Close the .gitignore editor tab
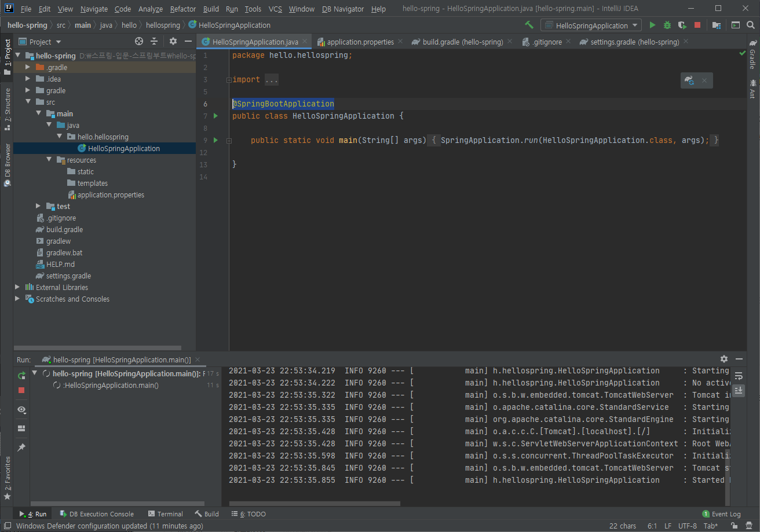The image size is (760, 532). pos(568,42)
